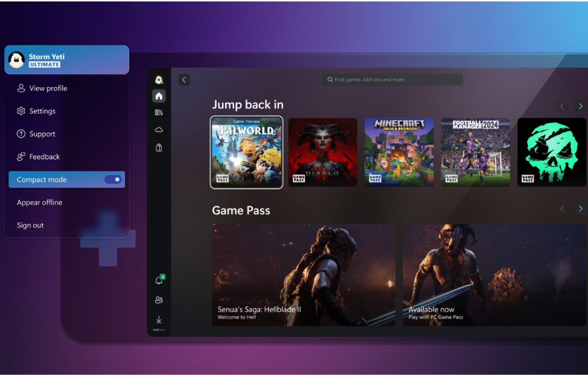Open the Cloud Gaming icon
The height and width of the screenshot is (375, 588).
click(159, 130)
